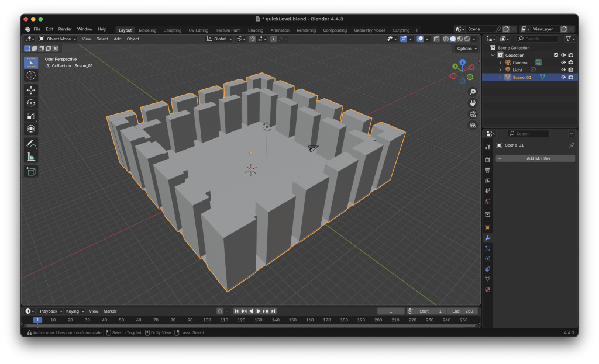The height and width of the screenshot is (364, 599).
Task: Select the Scale tool
Action: pos(31,116)
